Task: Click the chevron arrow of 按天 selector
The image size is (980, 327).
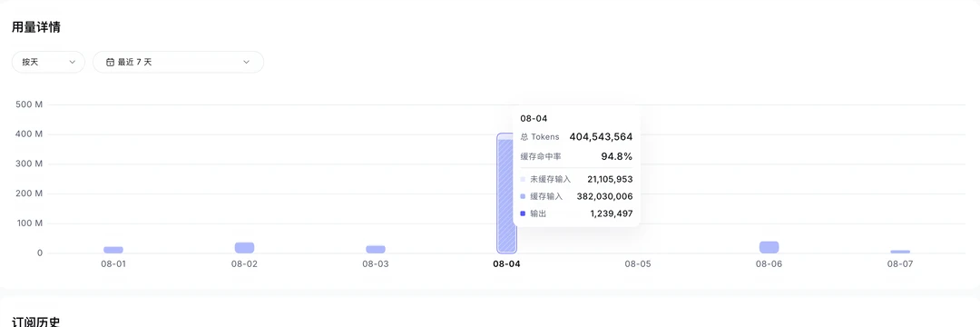Action: tap(72, 62)
